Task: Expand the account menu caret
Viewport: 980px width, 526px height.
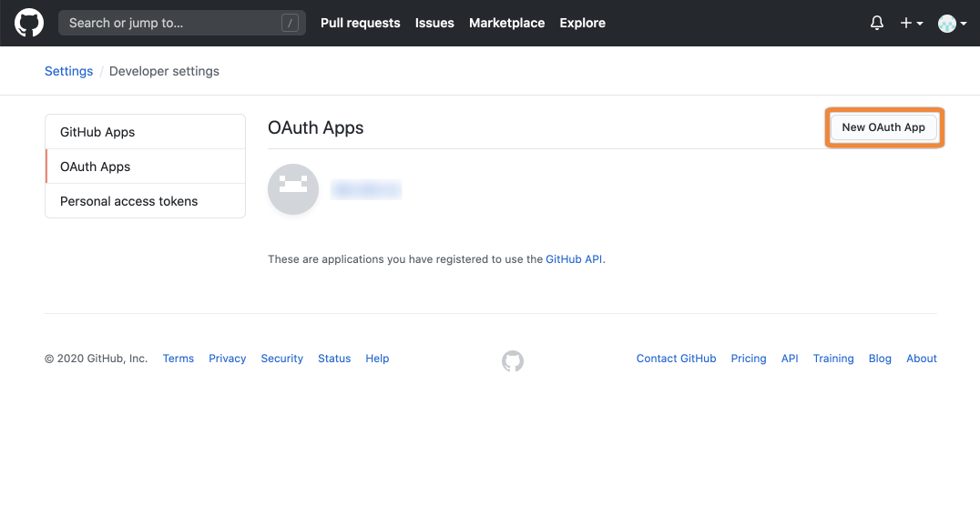Action: pos(965,23)
